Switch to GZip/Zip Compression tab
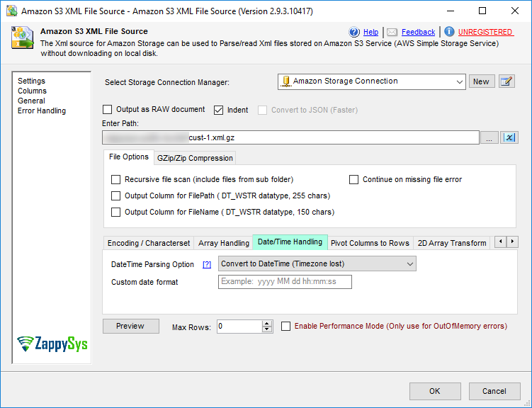The height and width of the screenshot is (408, 532). (x=195, y=159)
